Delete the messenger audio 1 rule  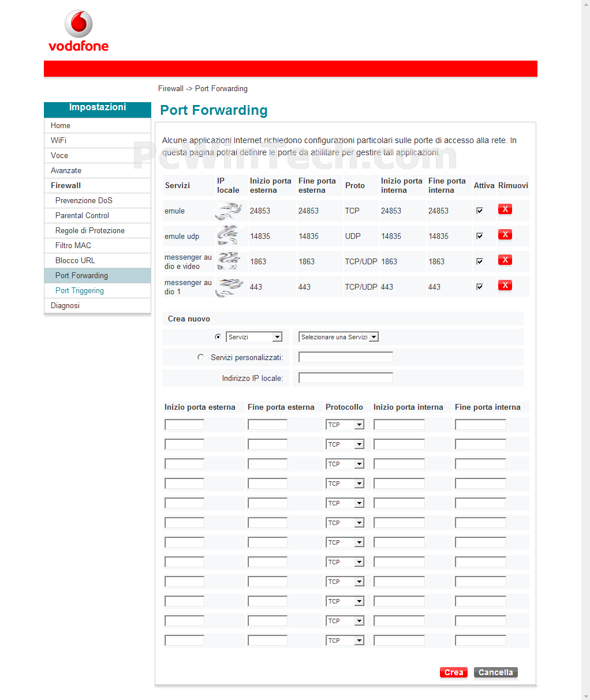[505, 286]
